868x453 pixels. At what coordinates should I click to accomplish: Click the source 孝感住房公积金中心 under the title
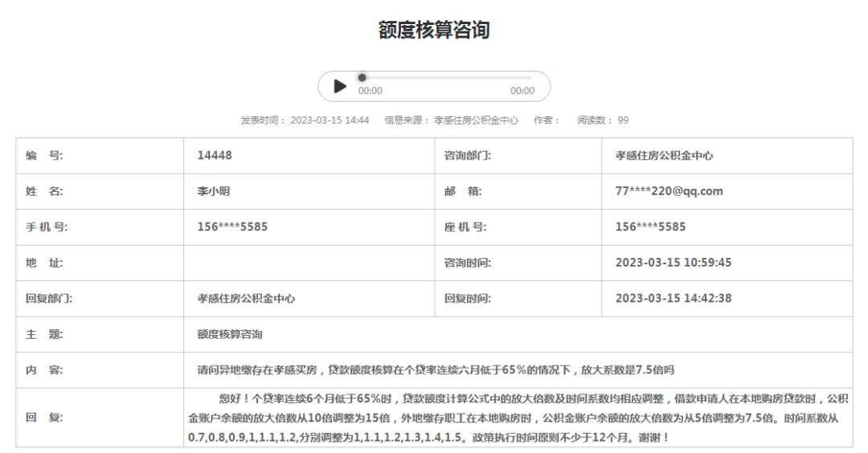click(x=476, y=120)
